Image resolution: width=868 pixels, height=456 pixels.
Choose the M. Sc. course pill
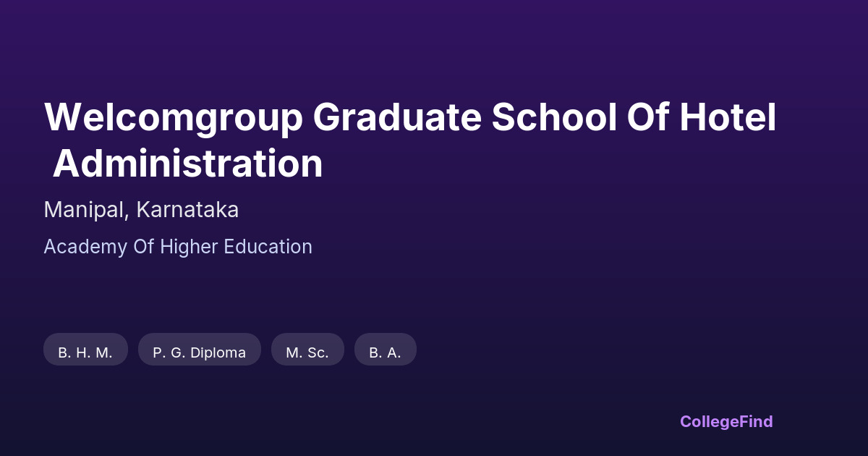pos(307,352)
